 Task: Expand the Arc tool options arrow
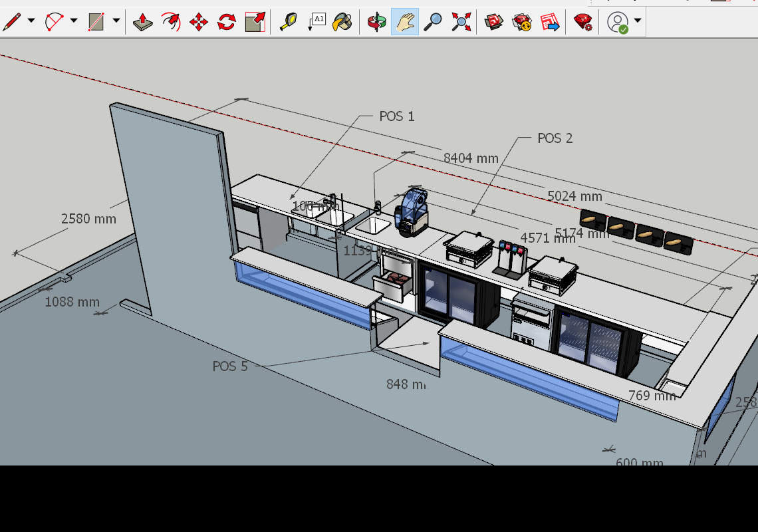coord(74,21)
